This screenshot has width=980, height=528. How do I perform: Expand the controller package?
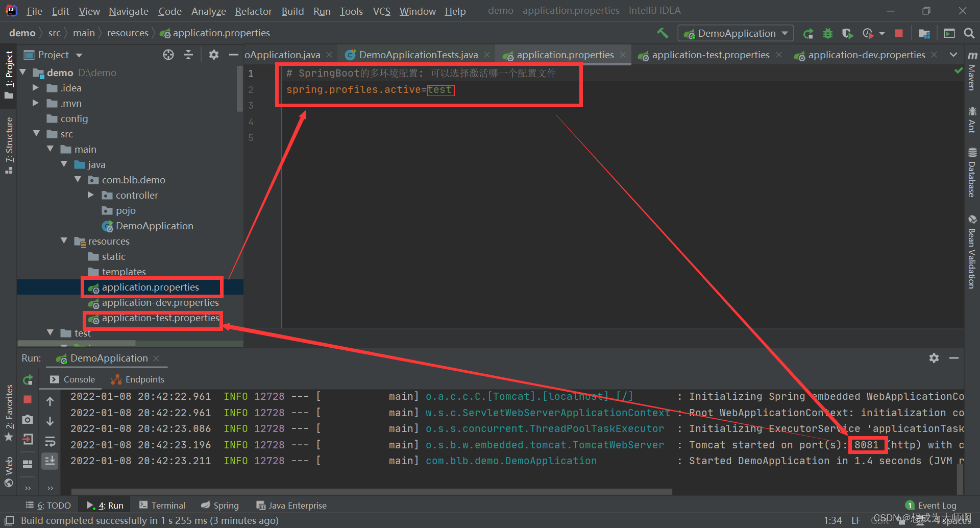point(91,195)
